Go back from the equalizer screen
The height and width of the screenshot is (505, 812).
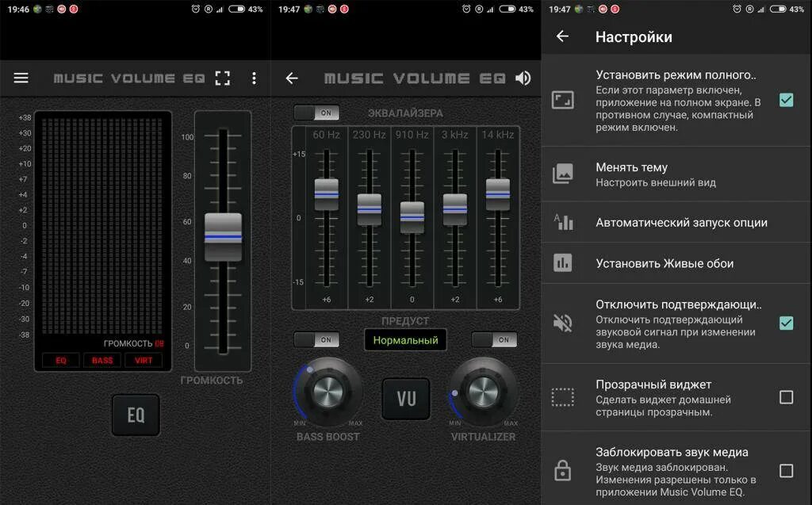click(x=292, y=78)
